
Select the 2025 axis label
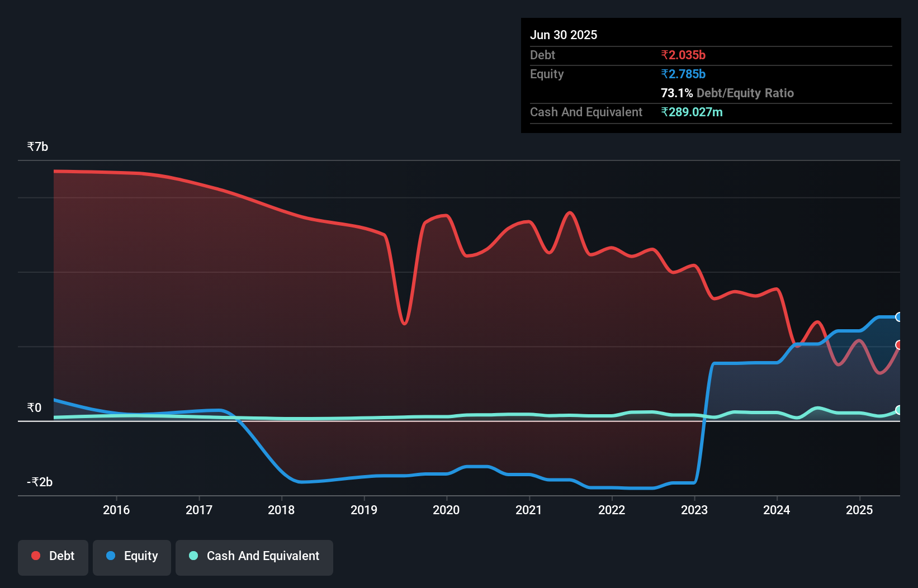pos(860,510)
